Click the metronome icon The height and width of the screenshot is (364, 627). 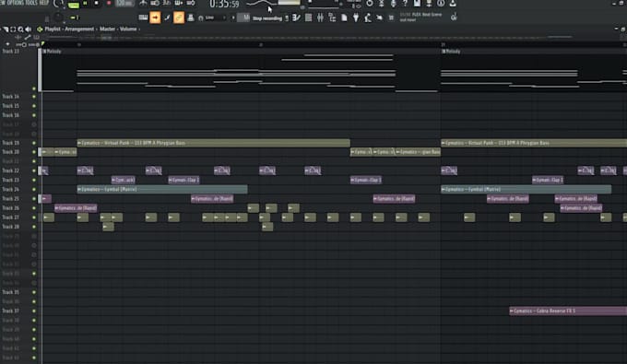(143, 3)
